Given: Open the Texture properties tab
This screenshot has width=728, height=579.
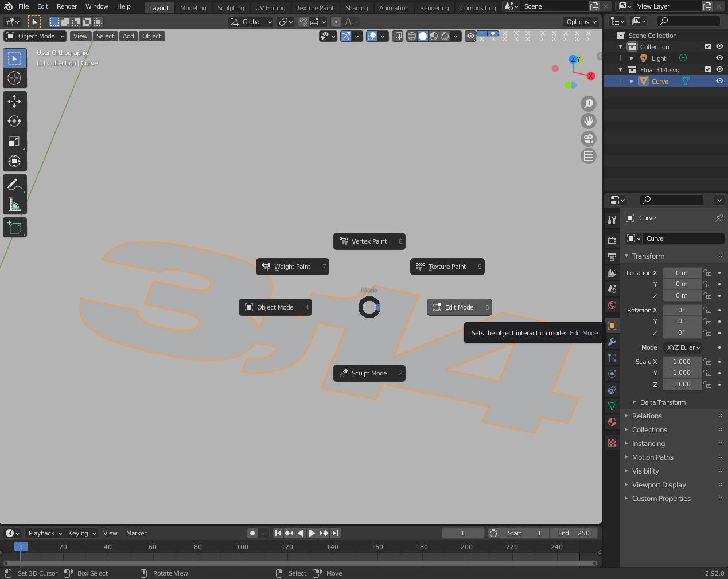Looking at the screenshot, I should click(612, 443).
